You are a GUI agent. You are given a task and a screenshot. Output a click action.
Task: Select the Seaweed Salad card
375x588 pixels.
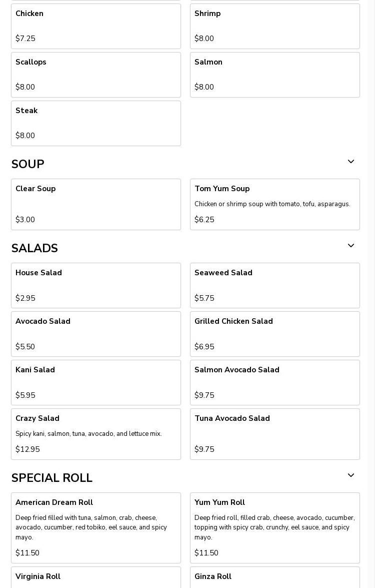point(275,285)
